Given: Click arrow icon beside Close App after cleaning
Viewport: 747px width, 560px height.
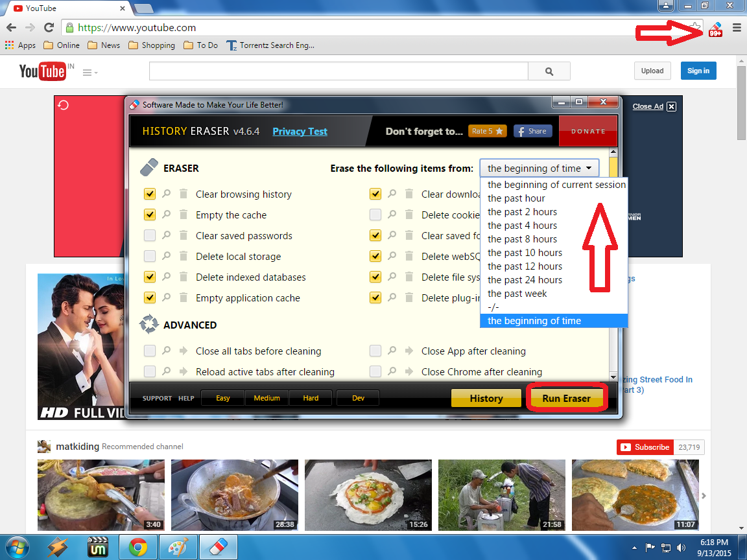Looking at the screenshot, I should [x=409, y=351].
